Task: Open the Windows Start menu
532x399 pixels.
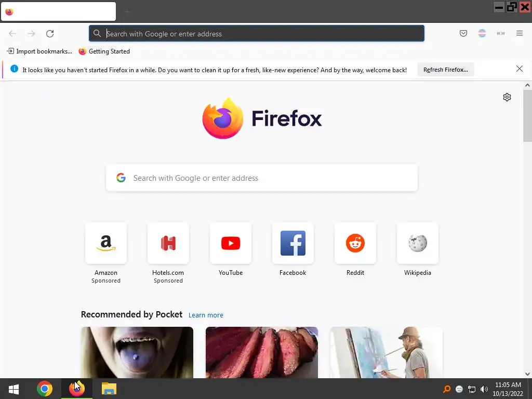Action: click(14, 389)
